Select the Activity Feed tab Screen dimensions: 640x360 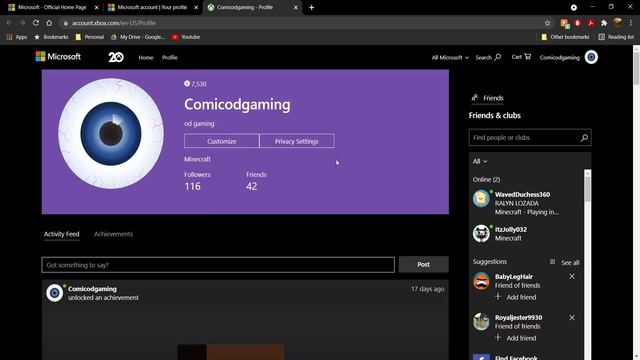pos(62,234)
